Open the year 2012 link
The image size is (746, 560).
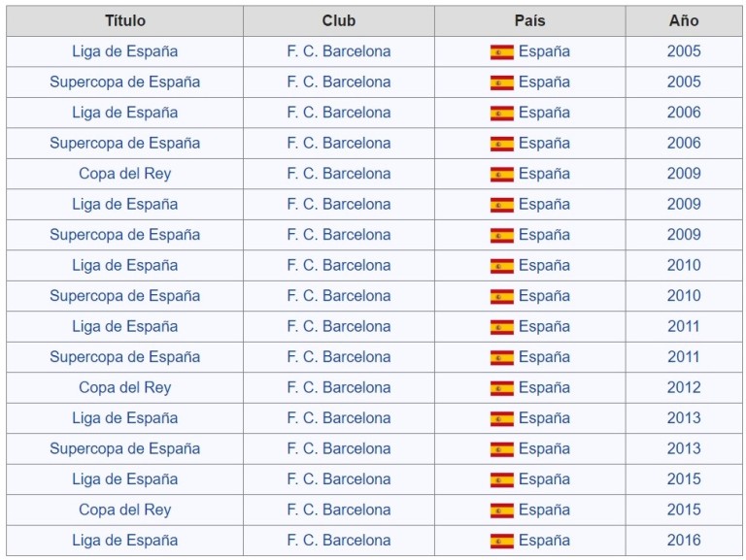point(684,387)
